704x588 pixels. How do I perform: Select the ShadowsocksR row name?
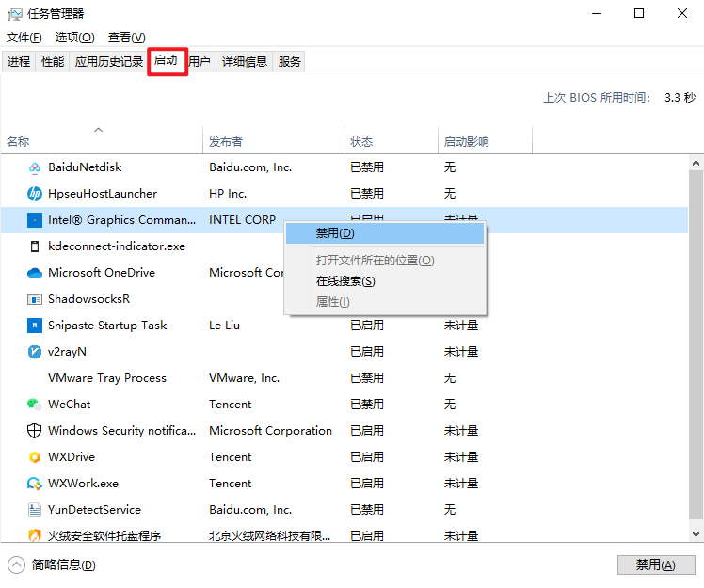[88, 299]
